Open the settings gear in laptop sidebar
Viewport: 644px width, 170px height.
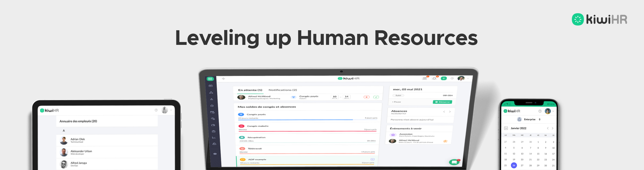(x=215, y=154)
